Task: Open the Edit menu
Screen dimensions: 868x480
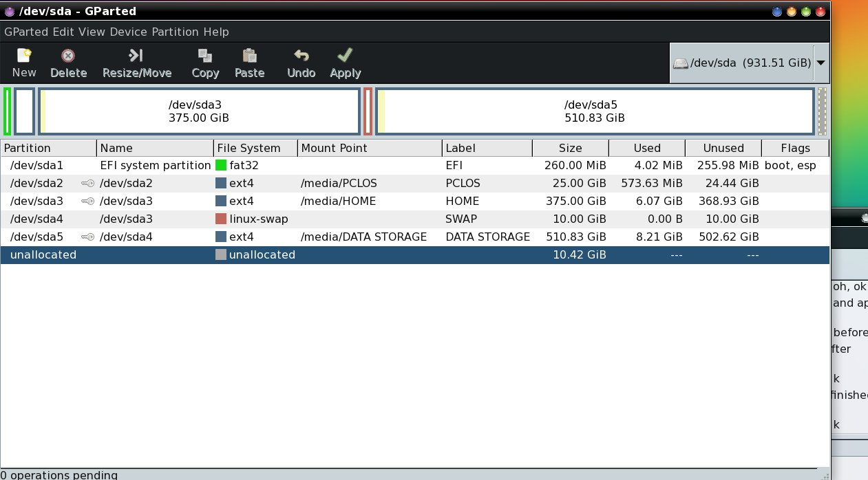Action: pyautogui.click(x=63, y=32)
